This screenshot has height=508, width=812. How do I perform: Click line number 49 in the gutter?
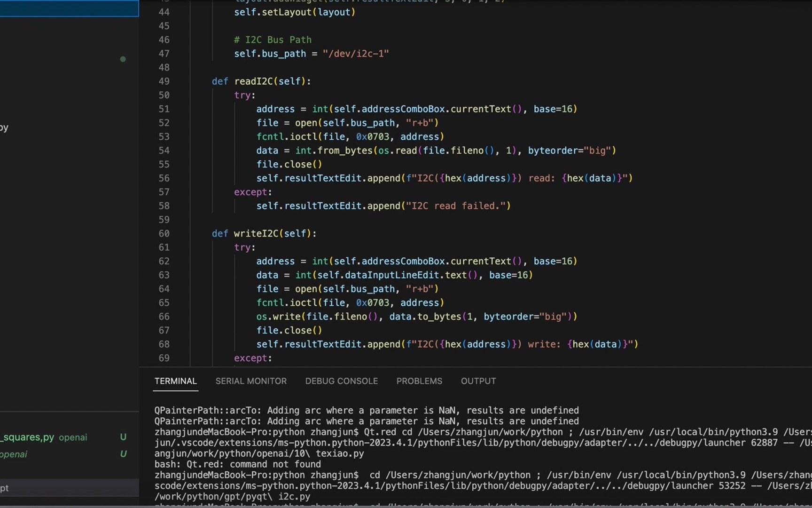click(164, 81)
